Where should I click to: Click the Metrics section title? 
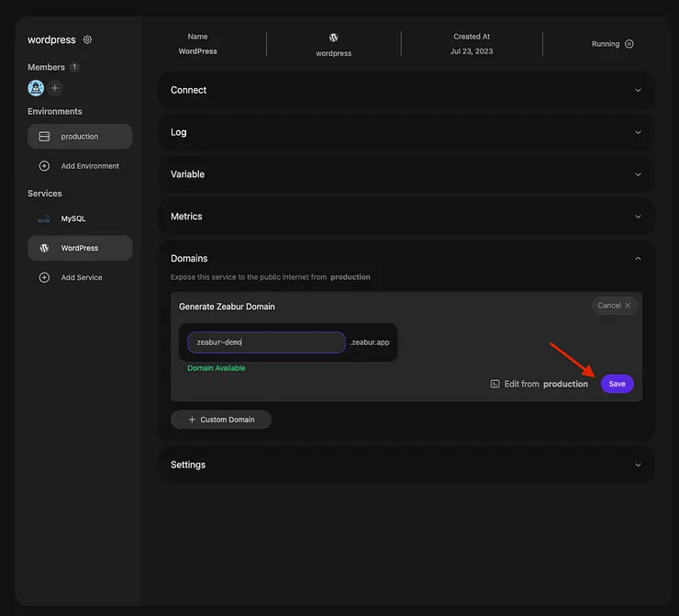pyautogui.click(x=186, y=216)
